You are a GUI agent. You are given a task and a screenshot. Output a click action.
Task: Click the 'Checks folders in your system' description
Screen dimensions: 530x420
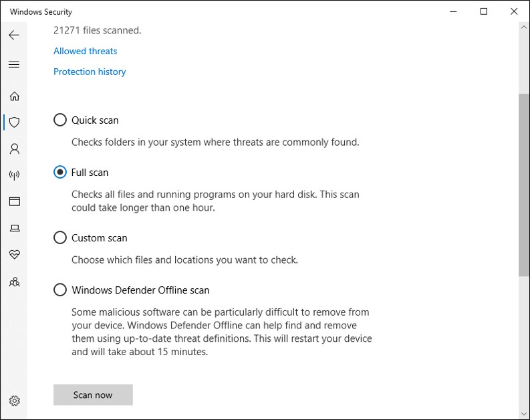tap(215, 142)
